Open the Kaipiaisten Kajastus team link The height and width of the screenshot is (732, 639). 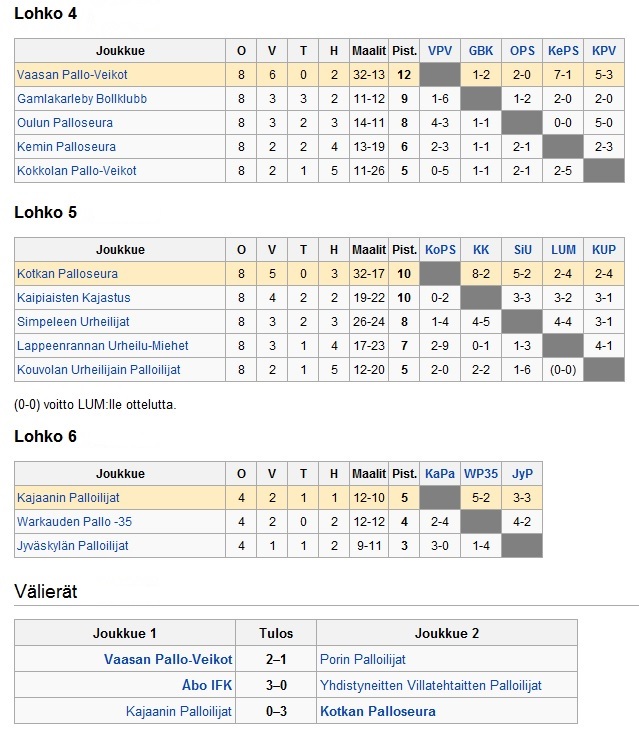[73, 298]
